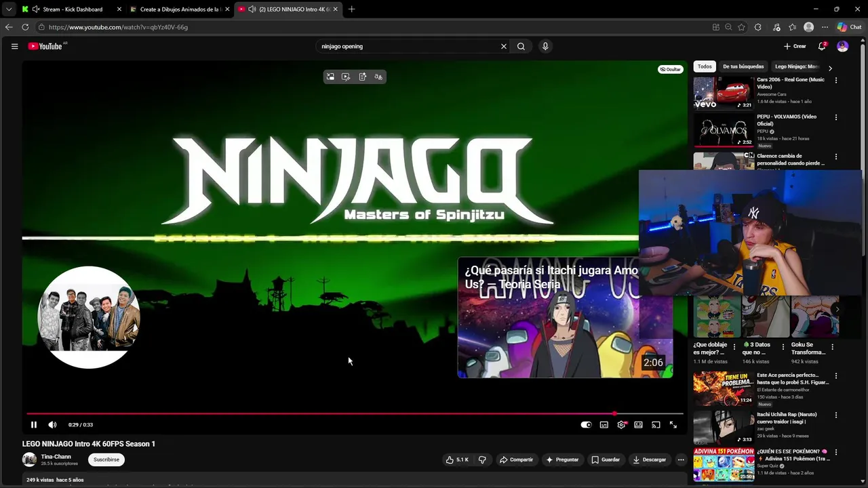
Task: Click the address bar URL
Action: [118, 27]
